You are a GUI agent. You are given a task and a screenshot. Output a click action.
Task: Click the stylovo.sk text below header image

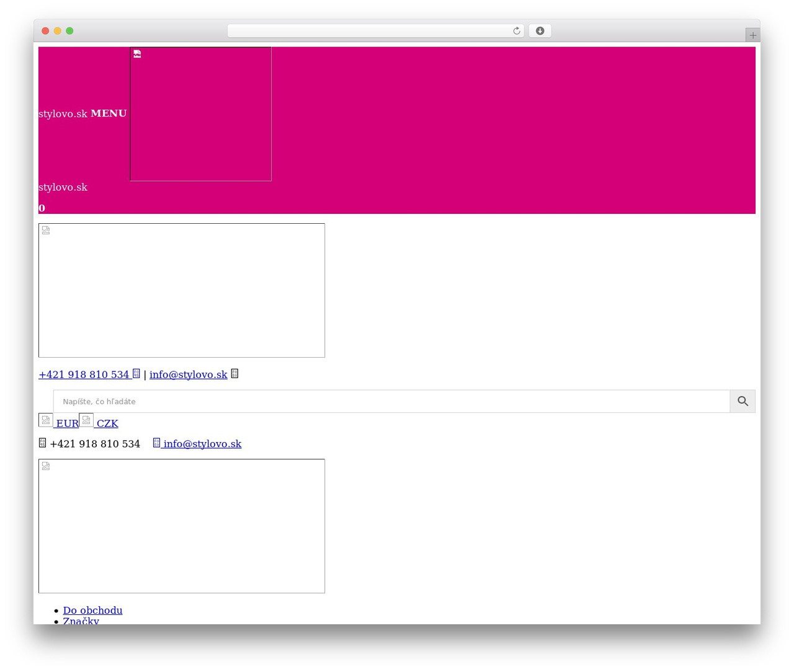(x=63, y=187)
